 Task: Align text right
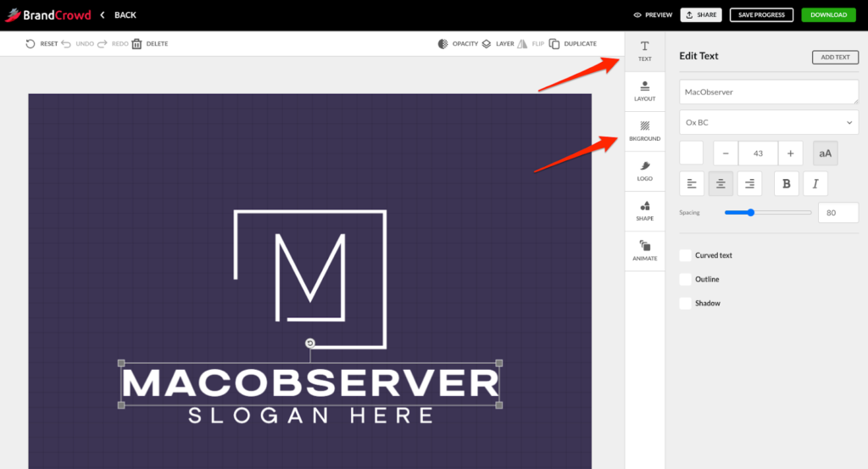[749, 184]
